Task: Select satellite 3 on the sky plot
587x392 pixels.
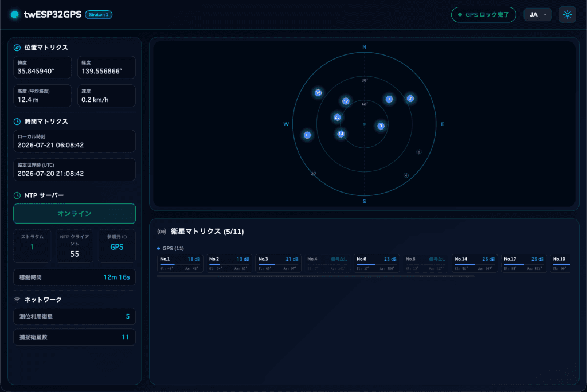Action: [381, 126]
